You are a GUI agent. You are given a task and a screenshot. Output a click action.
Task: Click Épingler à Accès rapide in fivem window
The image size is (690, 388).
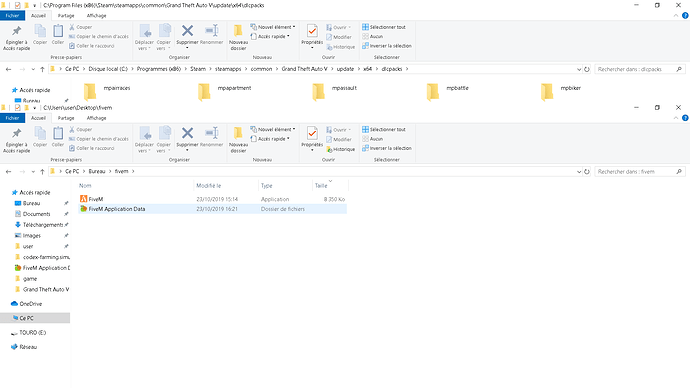coord(16,140)
